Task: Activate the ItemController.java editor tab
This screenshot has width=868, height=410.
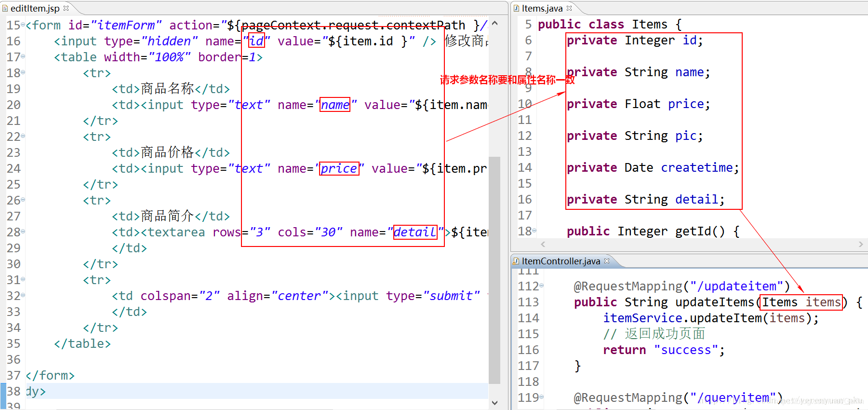Action: pyautogui.click(x=561, y=261)
